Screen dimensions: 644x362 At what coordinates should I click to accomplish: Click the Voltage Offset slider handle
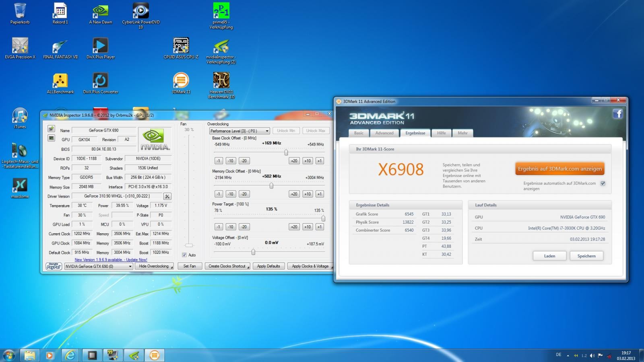(253, 252)
